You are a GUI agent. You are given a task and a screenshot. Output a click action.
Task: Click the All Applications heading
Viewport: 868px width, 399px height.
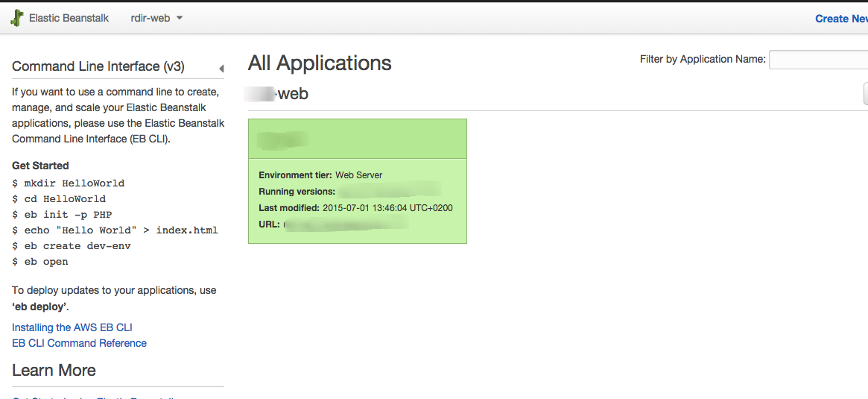[x=320, y=63]
